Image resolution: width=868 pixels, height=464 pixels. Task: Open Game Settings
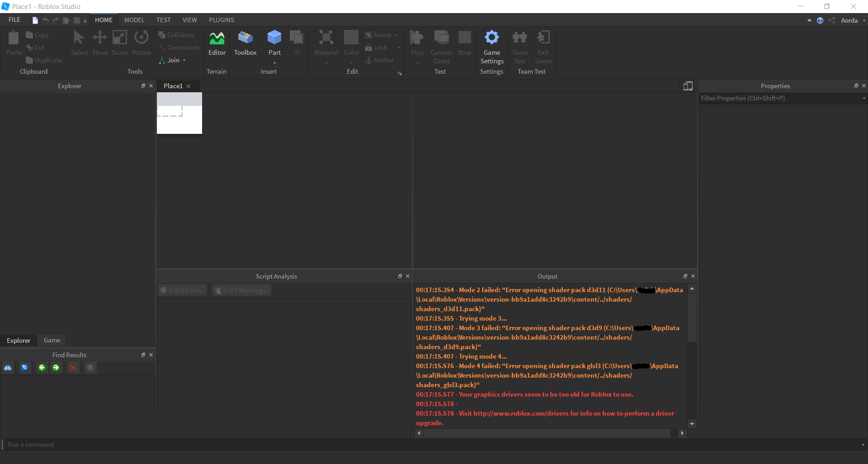click(x=492, y=47)
